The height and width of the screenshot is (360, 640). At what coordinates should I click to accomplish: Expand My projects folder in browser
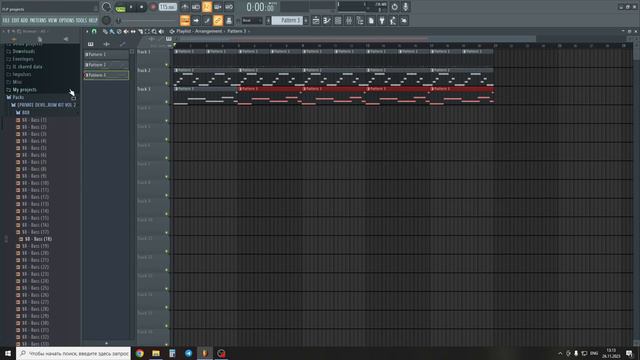tap(21, 89)
